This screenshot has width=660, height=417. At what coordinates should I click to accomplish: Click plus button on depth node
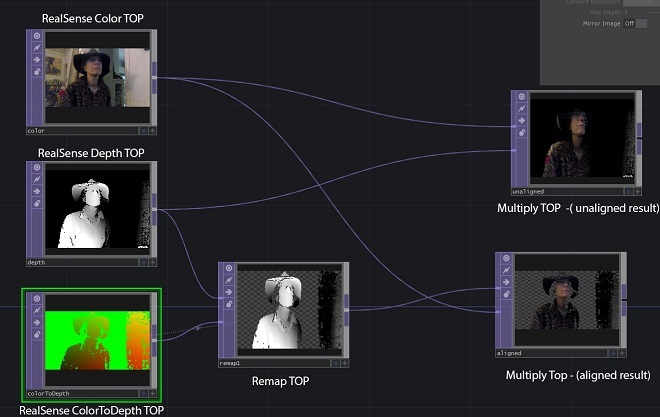pos(153,262)
